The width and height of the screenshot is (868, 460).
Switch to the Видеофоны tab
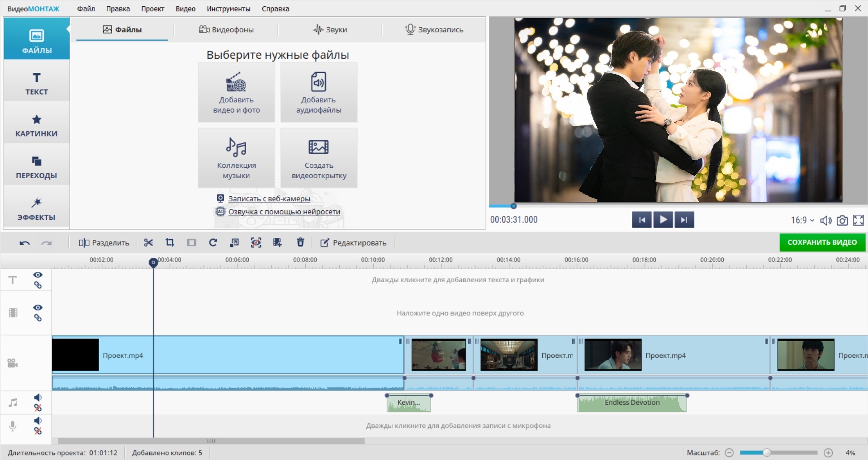click(226, 29)
